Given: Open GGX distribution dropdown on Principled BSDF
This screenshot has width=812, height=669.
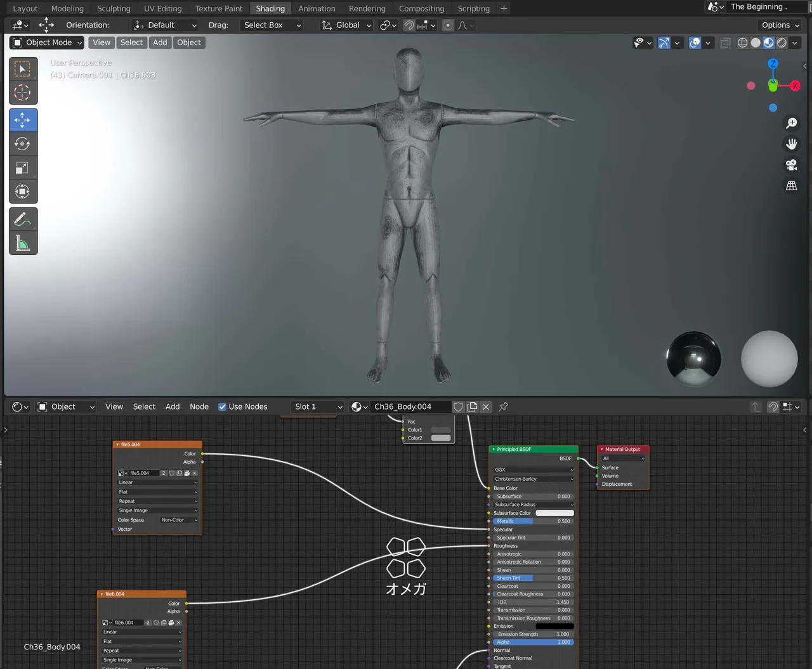Looking at the screenshot, I should pos(533,470).
